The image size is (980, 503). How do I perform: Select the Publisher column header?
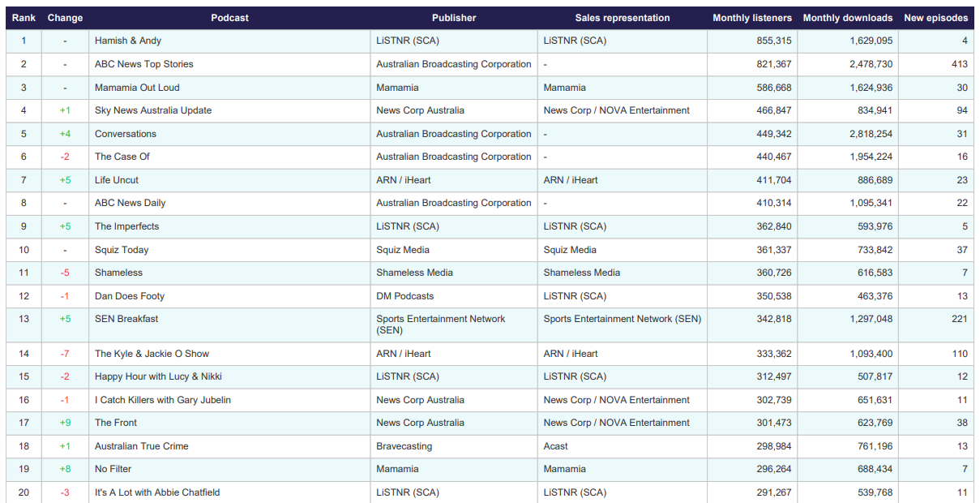(454, 18)
